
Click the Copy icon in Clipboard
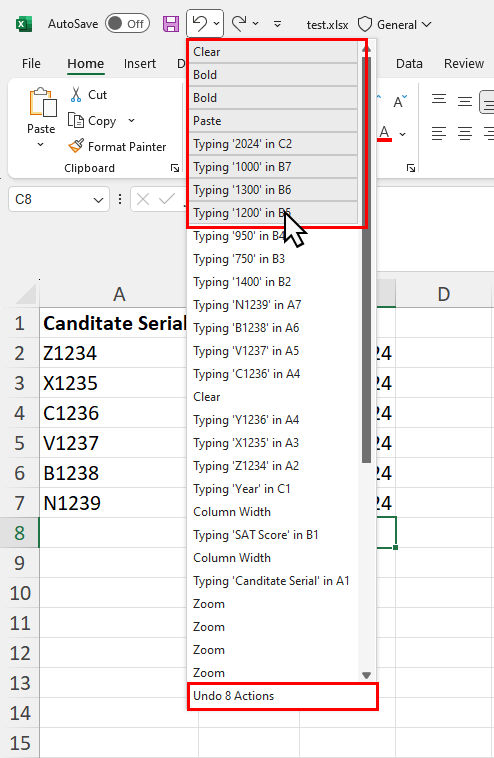76,120
